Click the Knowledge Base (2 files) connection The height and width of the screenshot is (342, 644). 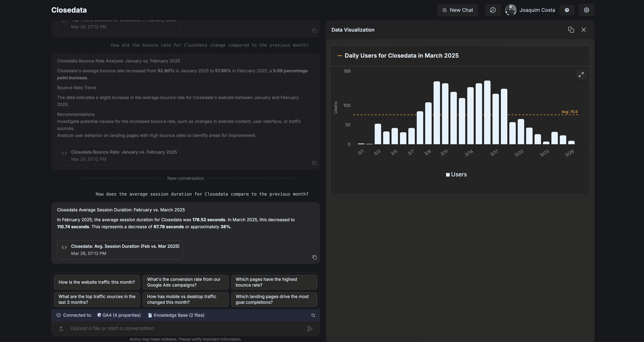(176, 315)
